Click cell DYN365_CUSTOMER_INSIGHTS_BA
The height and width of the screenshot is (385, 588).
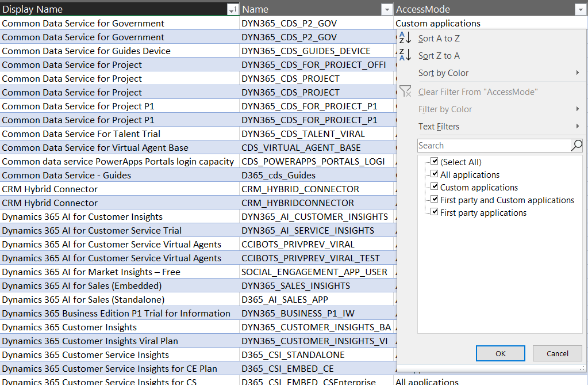pos(317,327)
